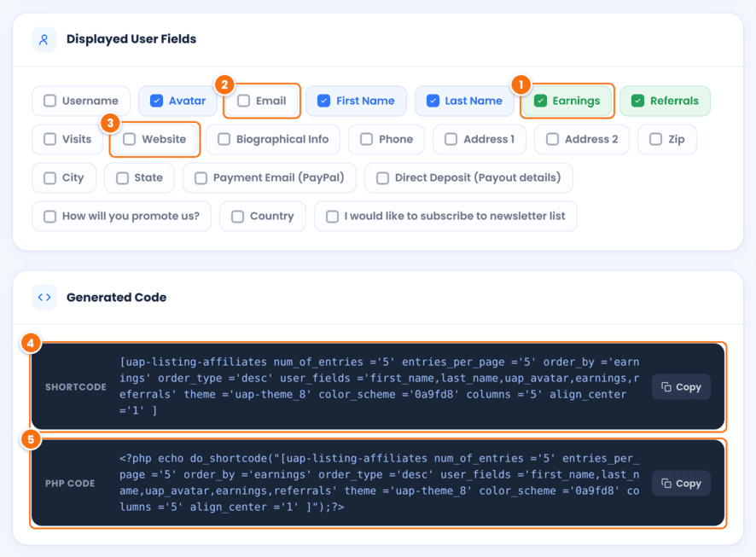Select the State checkbox
Image resolution: width=756 pixels, height=557 pixels.
tap(122, 177)
